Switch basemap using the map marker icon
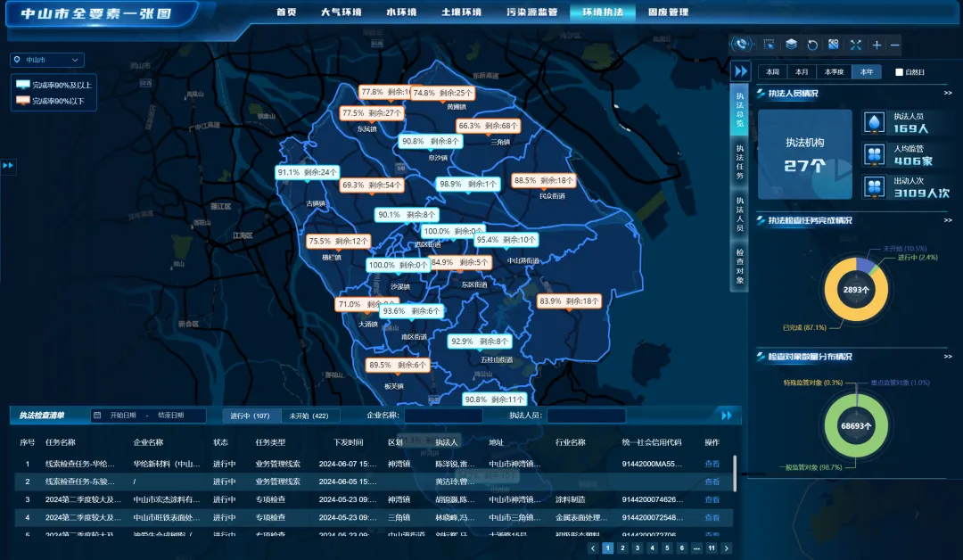This screenshot has height=560, width=963. click(834, 45)
